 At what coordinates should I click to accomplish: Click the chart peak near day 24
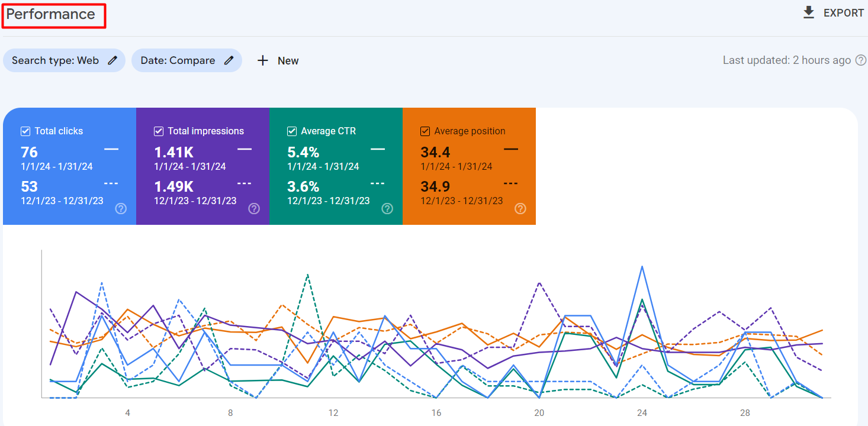[x=642, y=267]
